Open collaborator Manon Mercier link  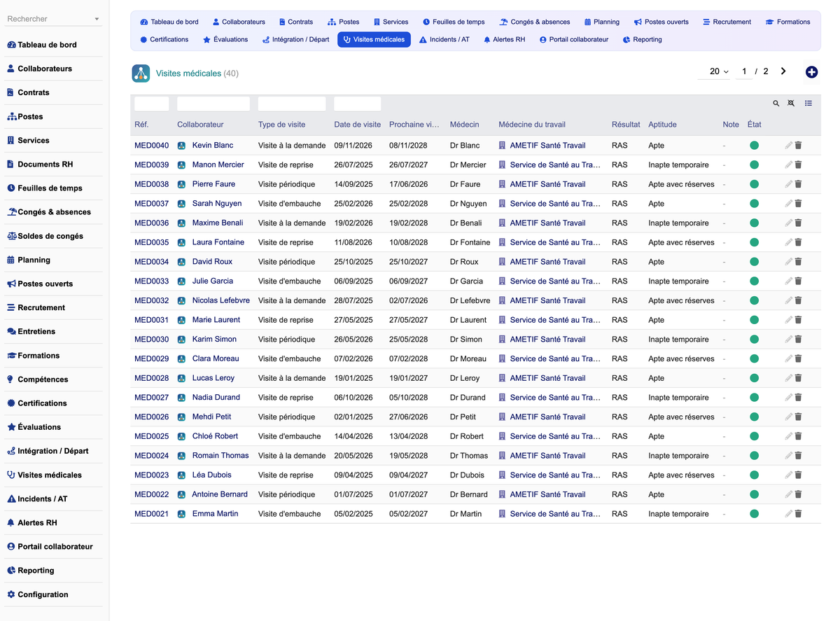click(218, 165)
